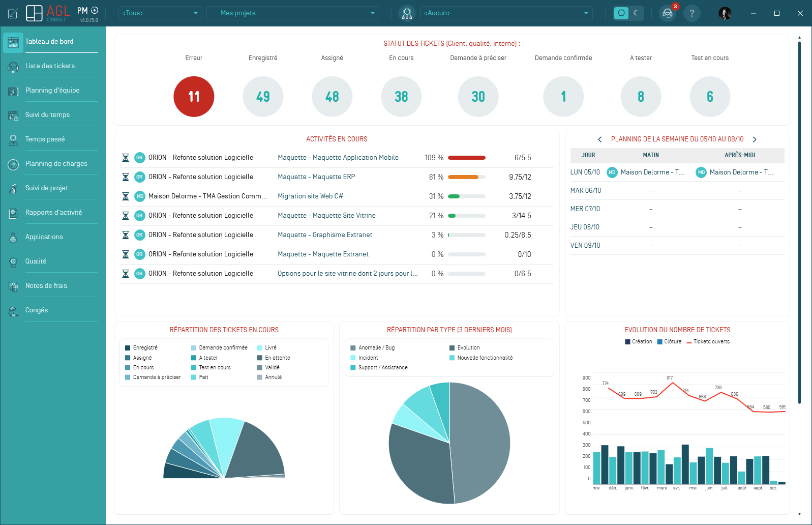Toggle the Clôture series in the chart legend
The width and height of the screenshot is (812, 525).
coord(669,342)
